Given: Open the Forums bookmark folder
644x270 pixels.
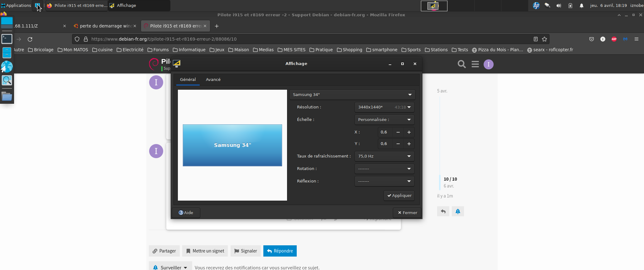Looking at the screenshot, I should (158, 50).
